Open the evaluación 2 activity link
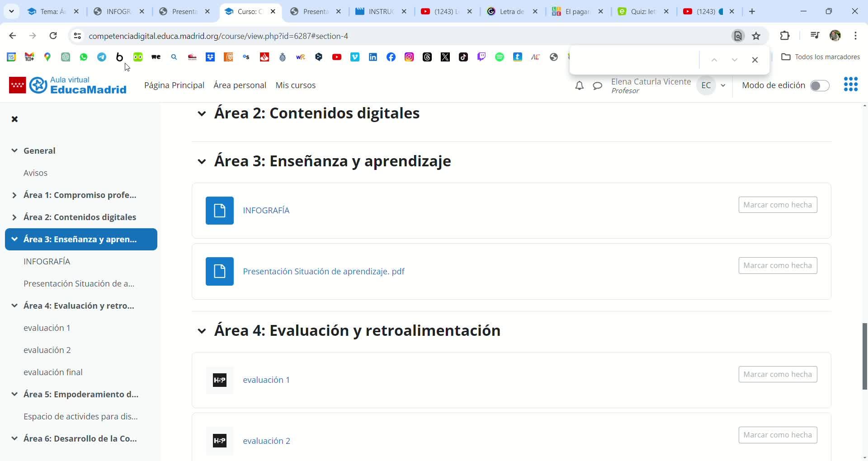Image resolution: width=868 pixels, height=461 pixels. point(266,441)
